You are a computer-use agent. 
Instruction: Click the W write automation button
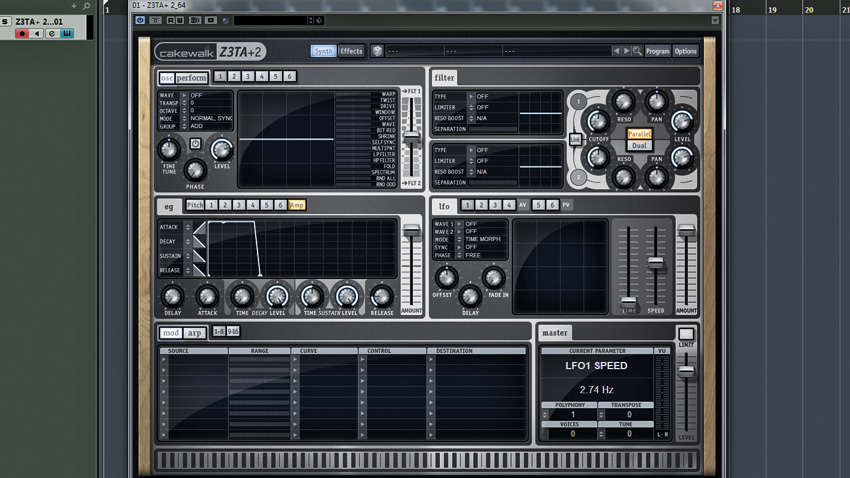(179, 20)
